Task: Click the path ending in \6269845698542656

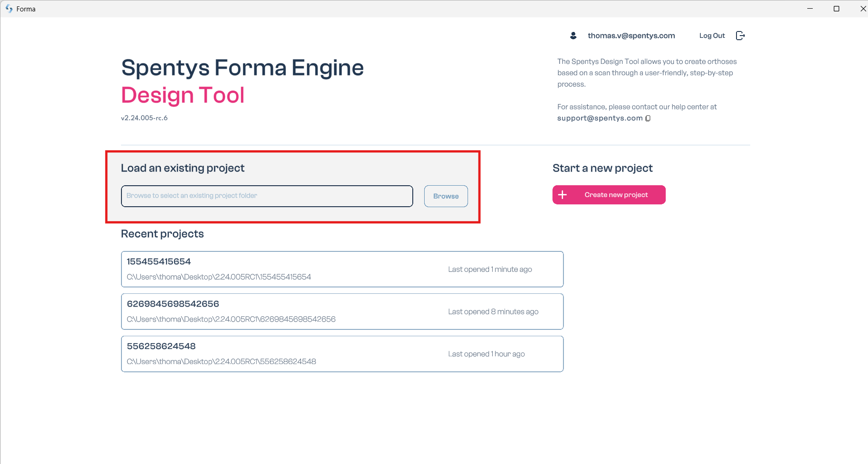Action: point(231,319)
